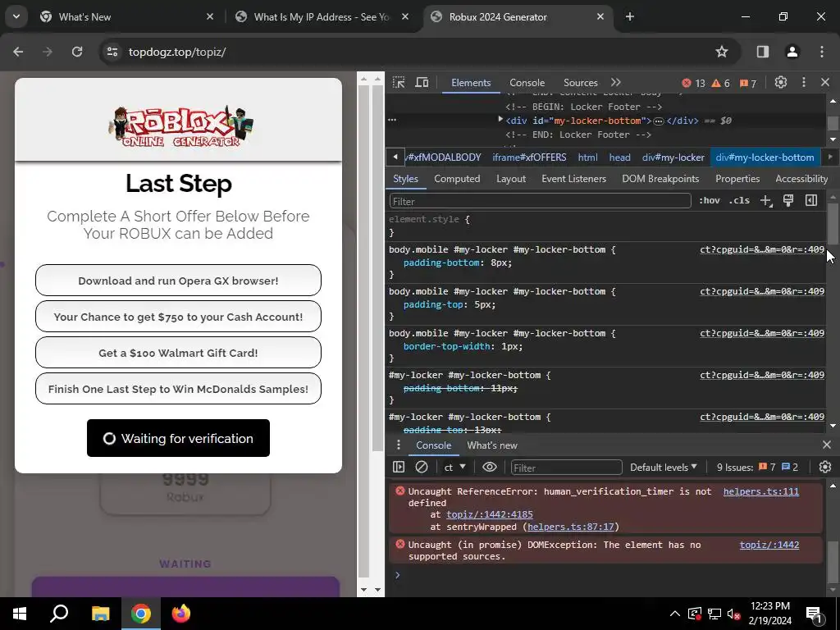Screen dimensions: 840x630
Task: Toggle the :hov element state panel
Action: tap(710, 200)
